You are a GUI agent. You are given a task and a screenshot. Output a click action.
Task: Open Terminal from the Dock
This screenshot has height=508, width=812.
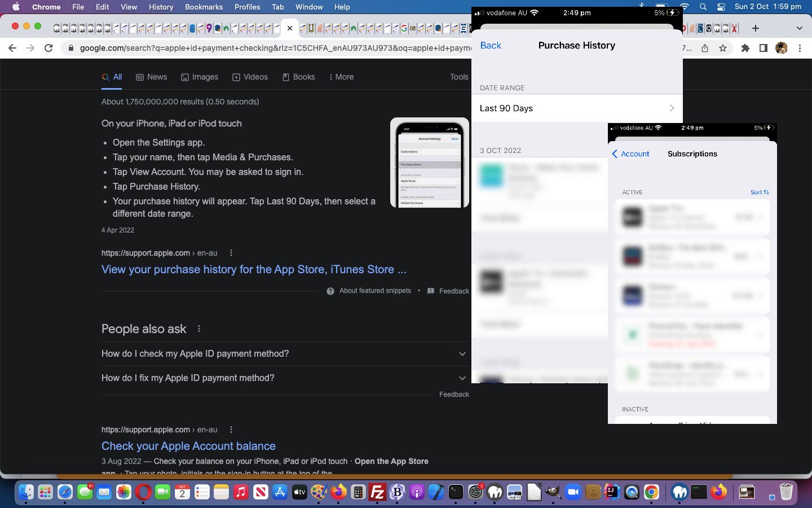(456, 492)
